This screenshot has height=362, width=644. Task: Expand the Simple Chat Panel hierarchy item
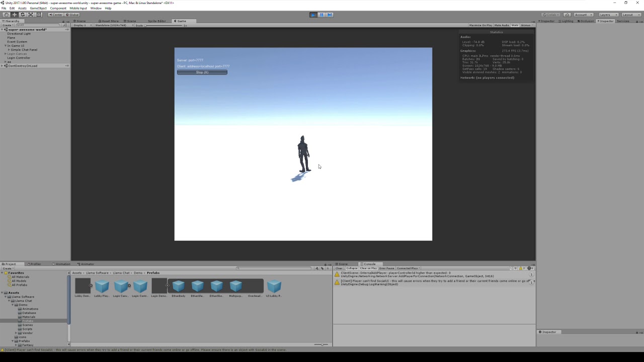click(x=9, y=50)
